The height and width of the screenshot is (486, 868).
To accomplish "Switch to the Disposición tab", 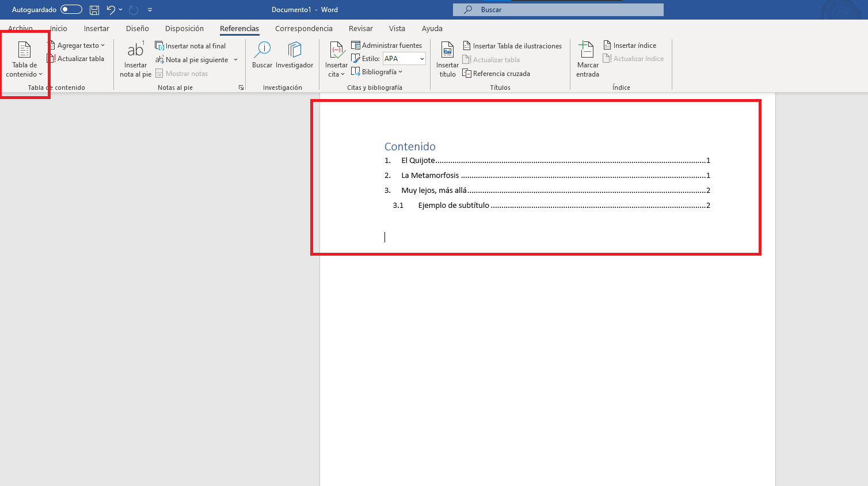I will coord(184,28).
